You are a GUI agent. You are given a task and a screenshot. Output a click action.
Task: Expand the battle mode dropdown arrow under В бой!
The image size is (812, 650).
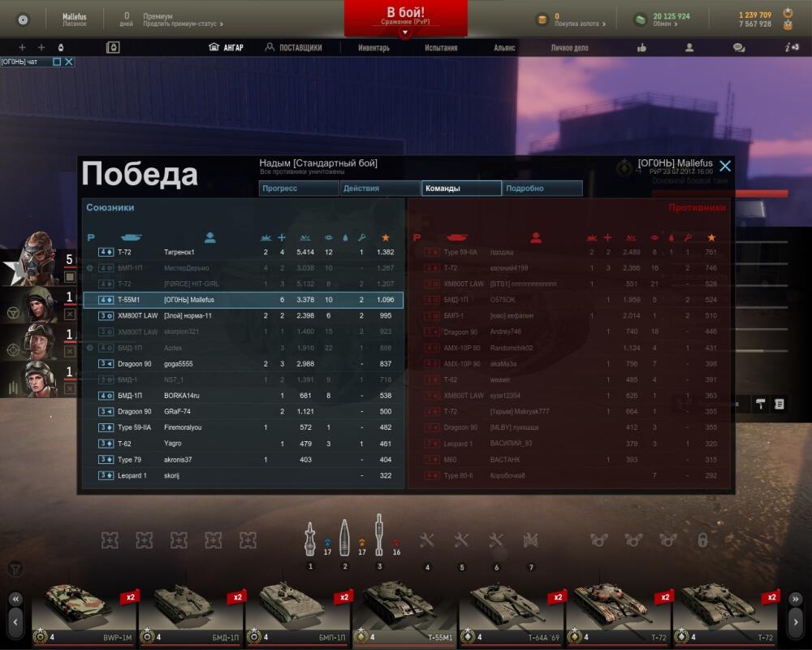click(405, 32)
